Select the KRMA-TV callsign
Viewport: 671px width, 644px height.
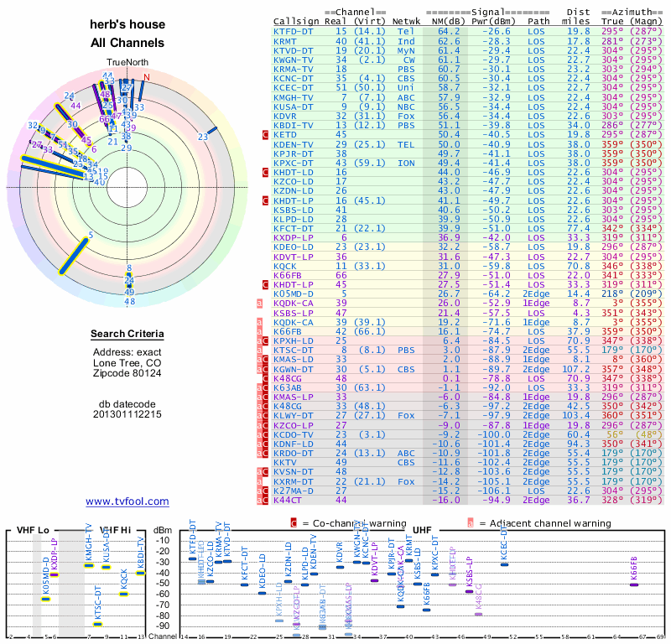click(293, 70)
